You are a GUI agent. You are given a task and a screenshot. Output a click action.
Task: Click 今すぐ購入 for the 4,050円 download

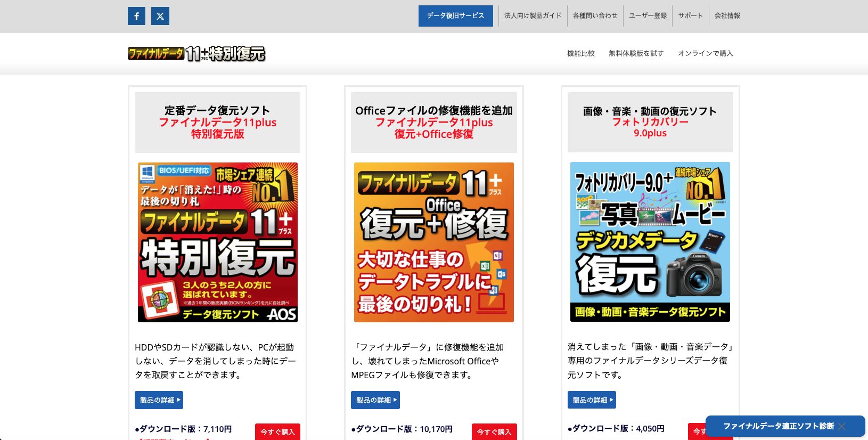point(698,431)
